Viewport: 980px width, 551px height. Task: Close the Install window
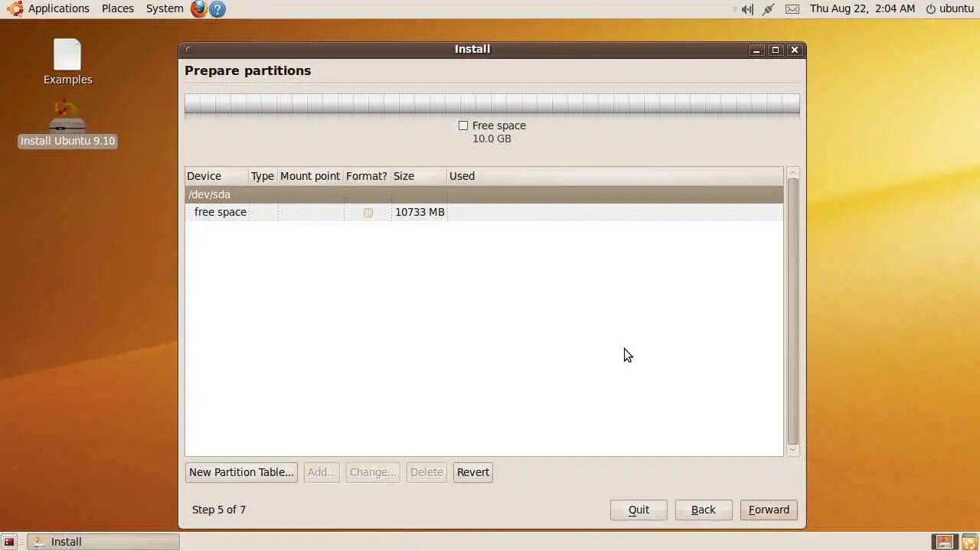tap(795, 50)
